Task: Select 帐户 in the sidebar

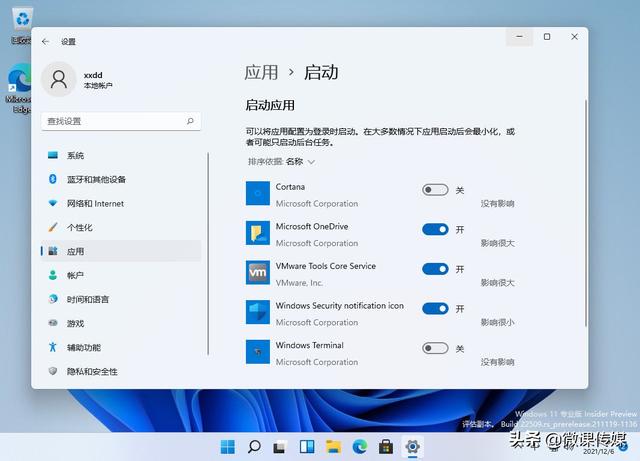Action: [x=121, y=275]
